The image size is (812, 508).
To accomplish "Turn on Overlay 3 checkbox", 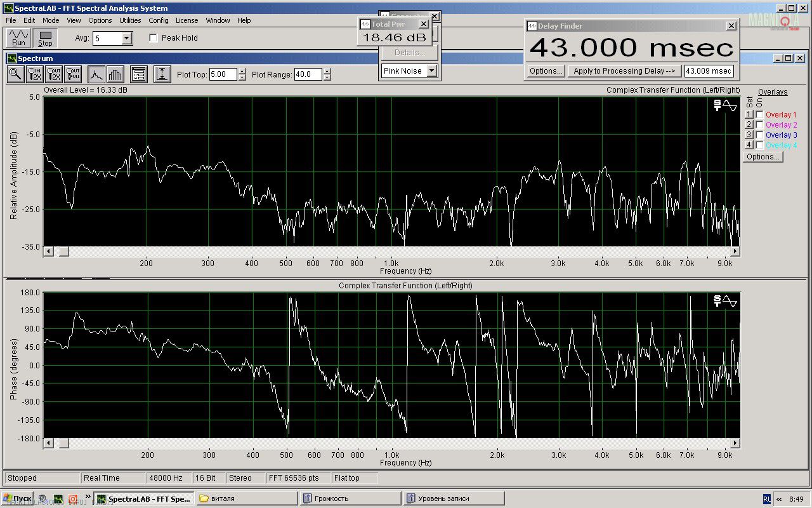I will pyautogui.click(x=759, y=135).
